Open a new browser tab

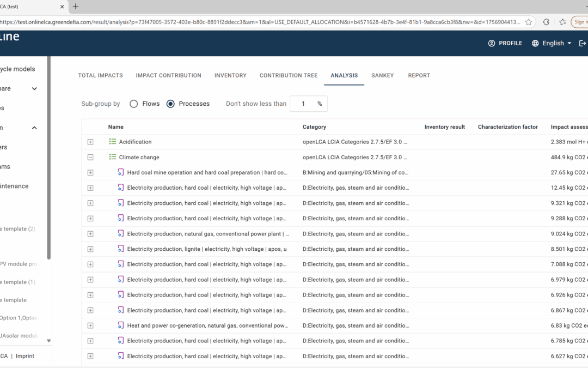tap(76, 7)
